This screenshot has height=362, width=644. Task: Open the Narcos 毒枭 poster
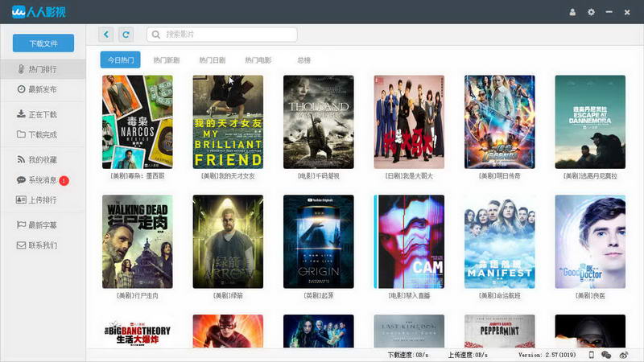click(x=138, y=122)
